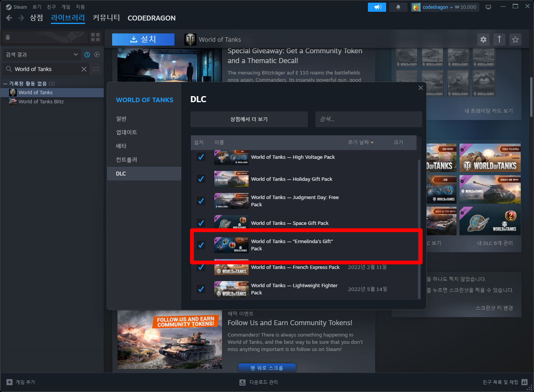Open Follow Us community tokens thumbnail
This screenshot has height=392, width=534.
[170, 340]
